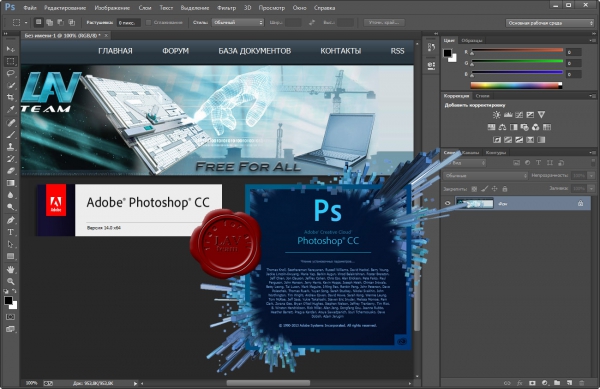Add an Invert adjustment
The height and width of the screenshot is (389, 600).
click(497, 140)
